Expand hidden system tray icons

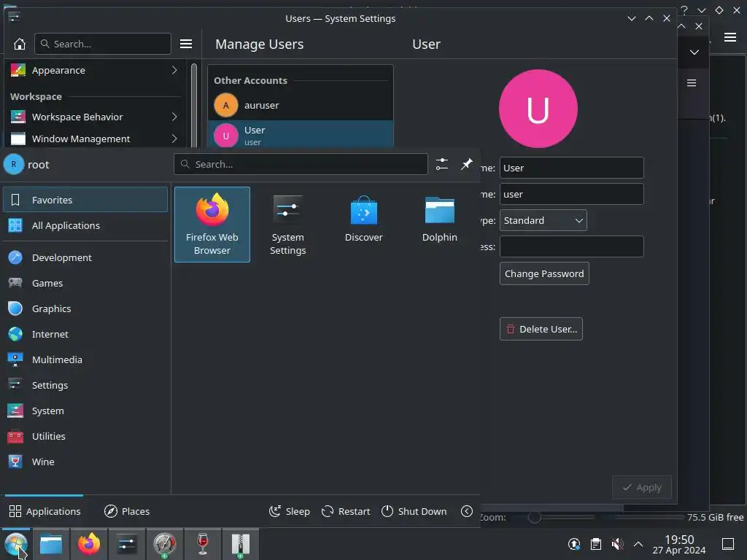(638, 544)
